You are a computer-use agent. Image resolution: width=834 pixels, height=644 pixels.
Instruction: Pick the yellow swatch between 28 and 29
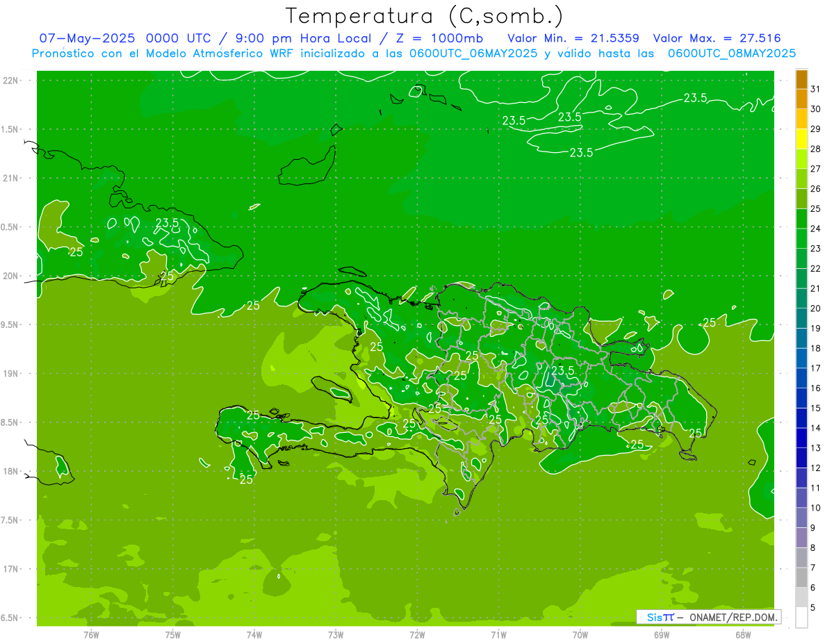pos(801,139)
